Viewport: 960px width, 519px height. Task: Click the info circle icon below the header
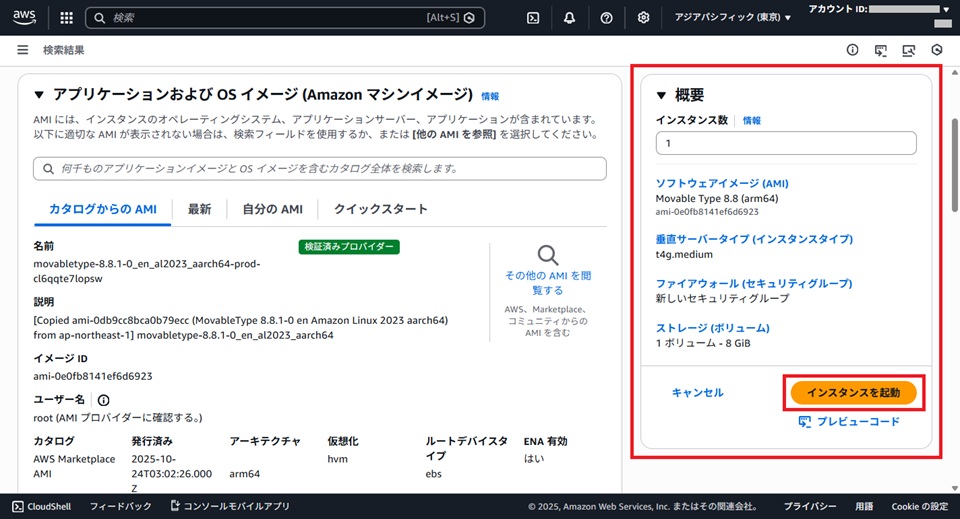pos(853,50)
